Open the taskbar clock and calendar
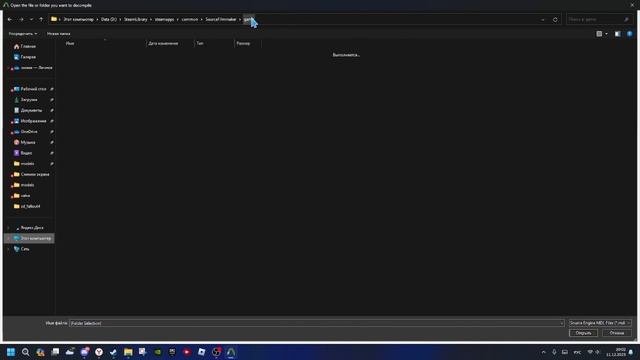Image resolution: width=640 pixels, height=360 pixels. (616, 352)
